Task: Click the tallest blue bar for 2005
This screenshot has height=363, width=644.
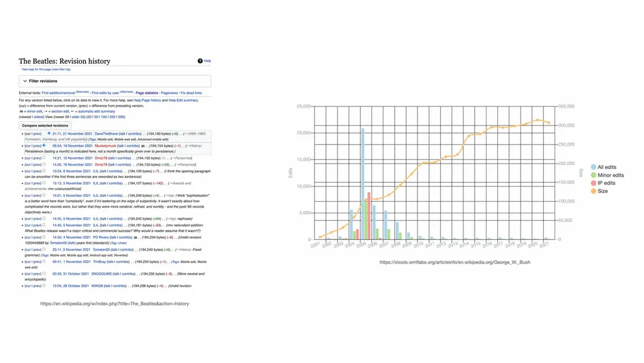Action: pyautogui.click(x=363, y=184)
